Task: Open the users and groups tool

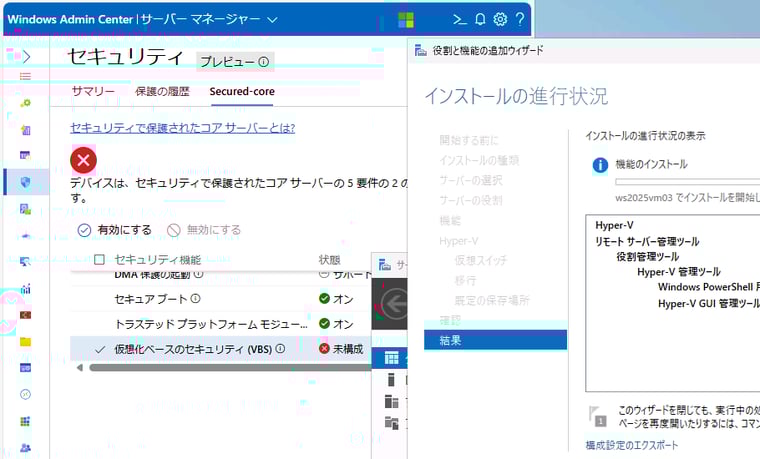Action: [25, 447]
